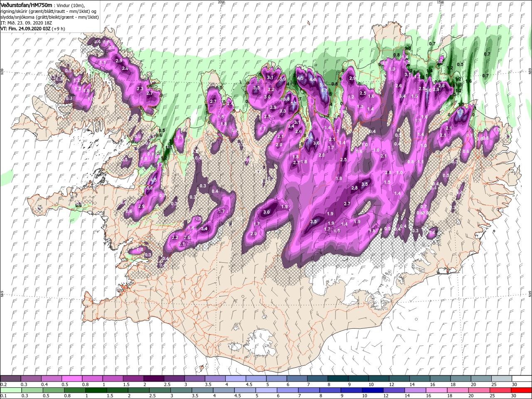This screenshot has width=532, height=399.
Task: Pick the rain-scale swatch between 25 and 30
Action: click(500, 390)
